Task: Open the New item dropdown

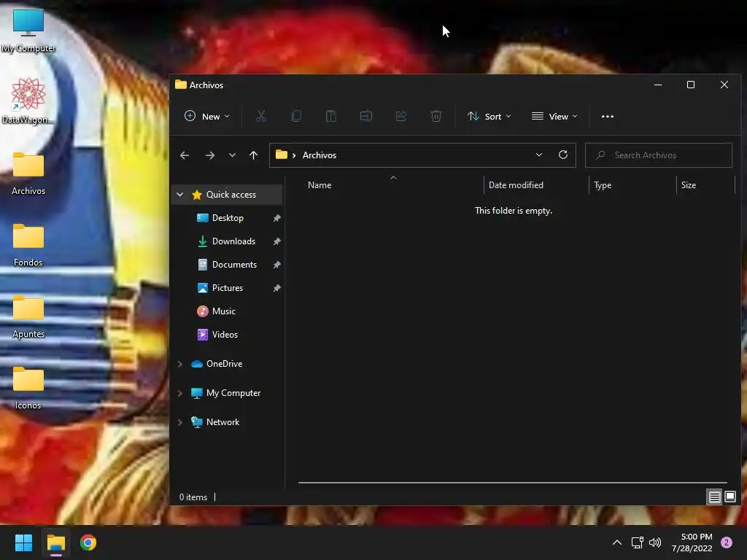Action: [x=206, y=116]
